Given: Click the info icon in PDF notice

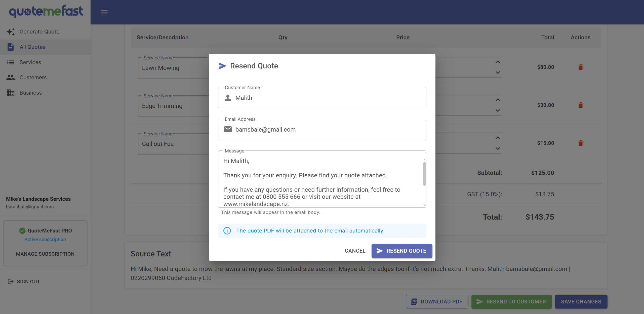Looking at the screenshot, I should [x=227, y=231].
